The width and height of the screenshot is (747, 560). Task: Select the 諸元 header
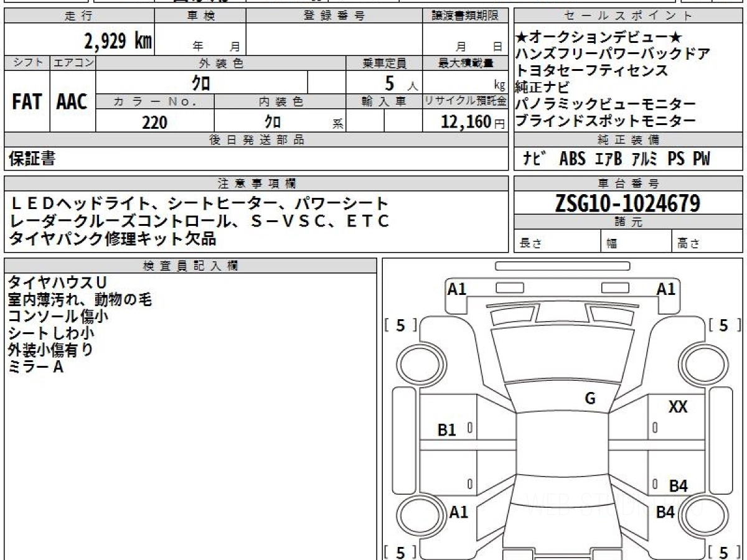pos(628,222)
